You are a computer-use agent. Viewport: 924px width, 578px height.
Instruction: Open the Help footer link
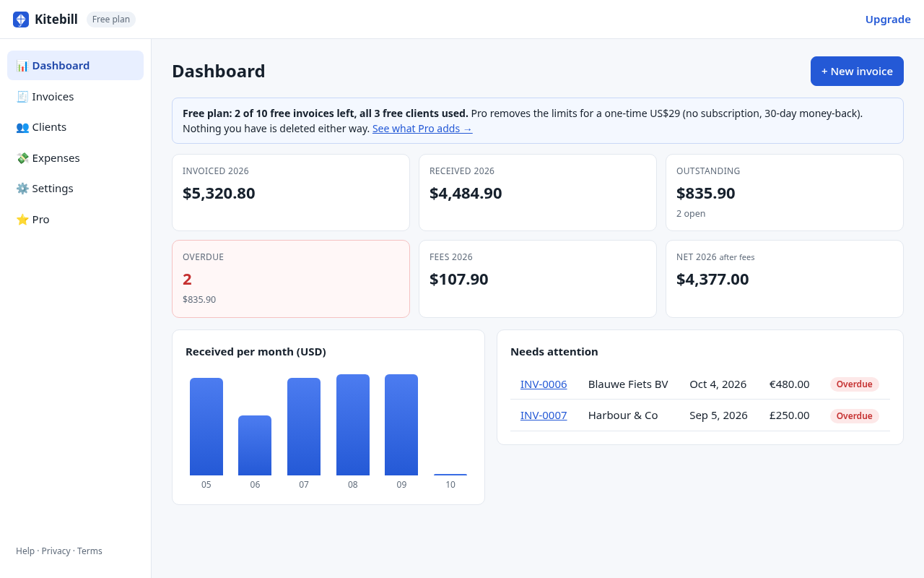click(x=25, y=551)
